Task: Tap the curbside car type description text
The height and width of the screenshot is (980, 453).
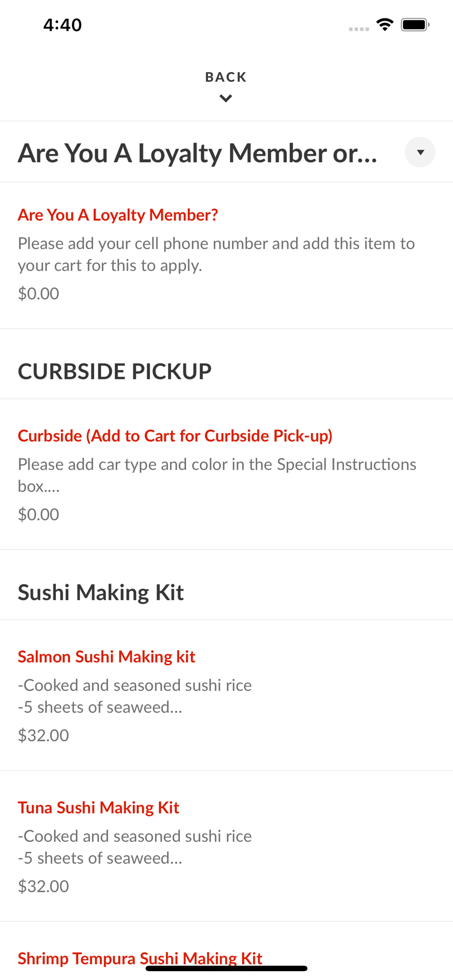Action: pyautogui.click(x=217, y=475)
